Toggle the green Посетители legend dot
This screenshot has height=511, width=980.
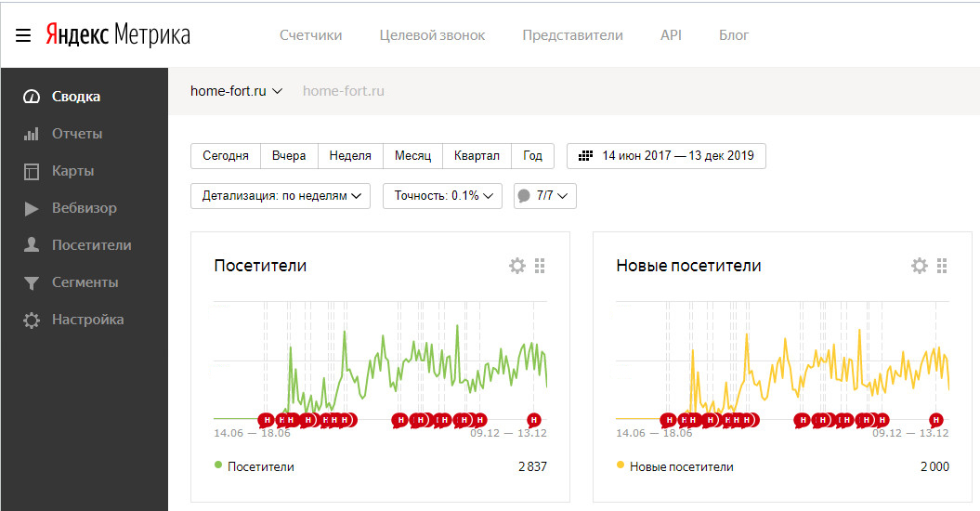click(x=218, y=465)
